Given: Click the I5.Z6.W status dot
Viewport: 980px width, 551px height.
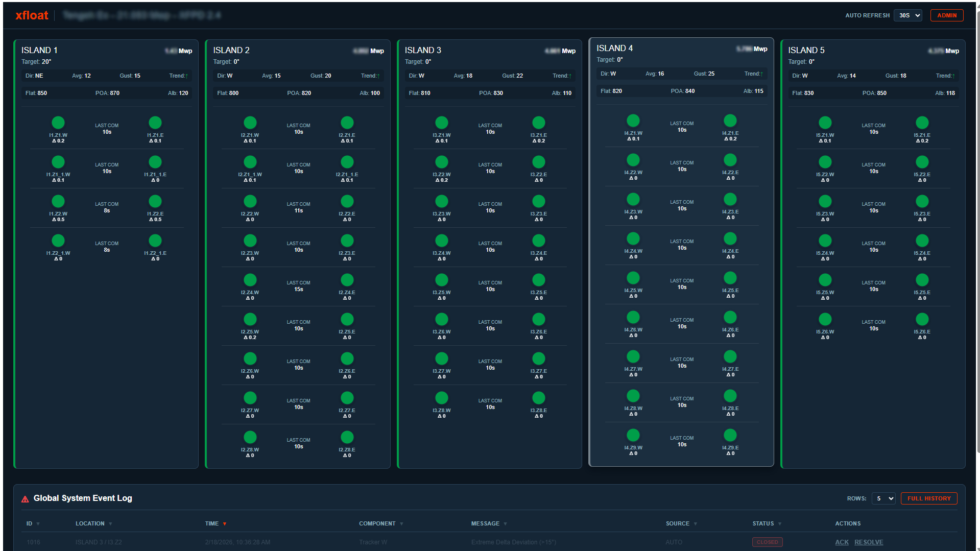Looking at the screenshot, I should 825,319.
